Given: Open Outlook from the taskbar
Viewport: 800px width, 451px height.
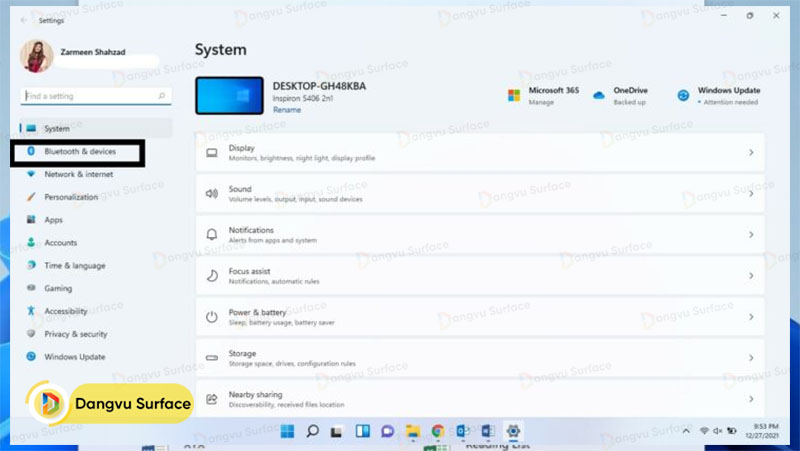Looking at the screenshot, I should (x=462, y=431).
